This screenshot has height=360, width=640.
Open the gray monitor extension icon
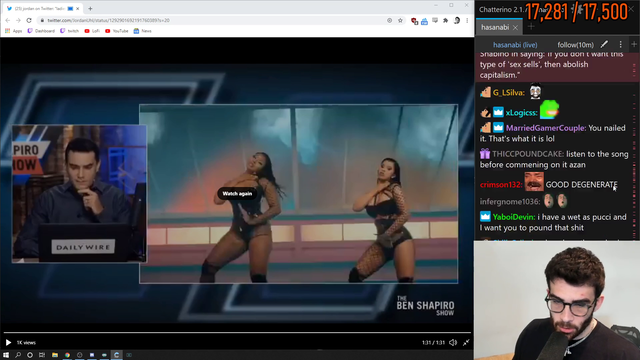pyautogui.click(x=435, y=20)
